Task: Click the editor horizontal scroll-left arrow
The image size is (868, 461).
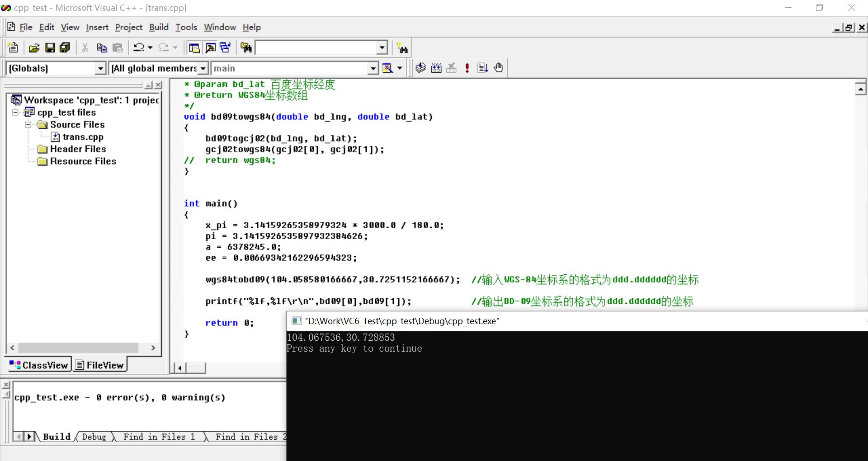Action: coord(180,368)
